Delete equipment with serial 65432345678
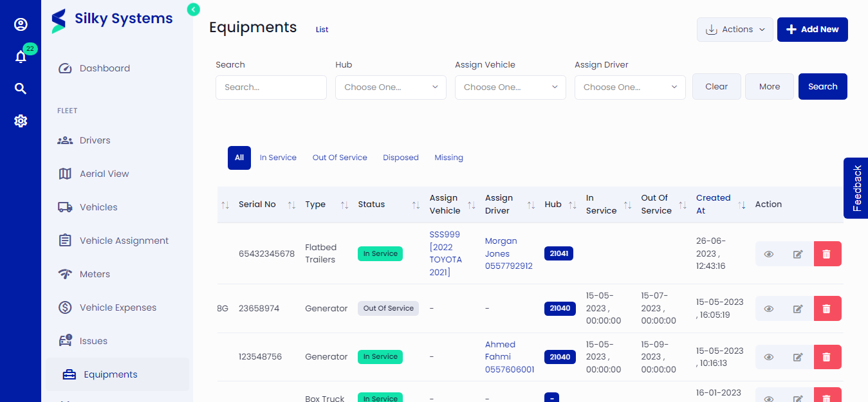868x402 pixels. pyautogui.click(x=827, y=254)
